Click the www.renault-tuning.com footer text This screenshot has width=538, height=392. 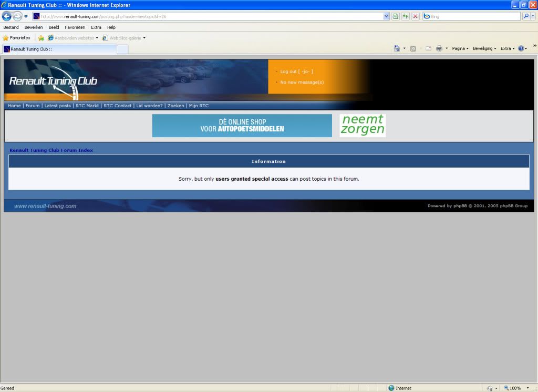tap(45, 206)
